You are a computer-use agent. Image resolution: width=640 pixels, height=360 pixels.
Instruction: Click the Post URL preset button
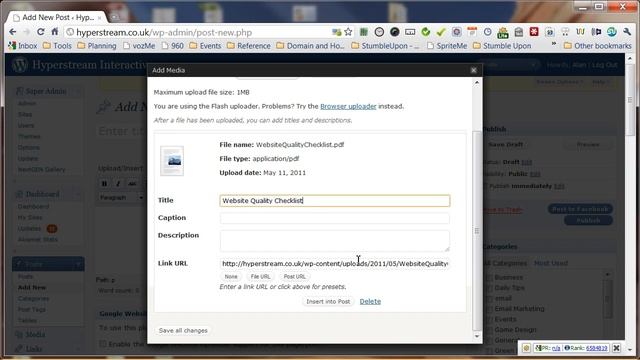pyautogui.click(x=295, y=277)
